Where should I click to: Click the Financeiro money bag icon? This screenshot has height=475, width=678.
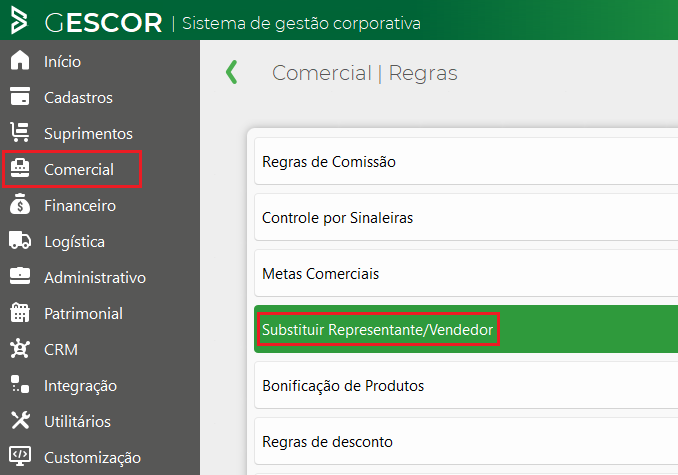tap(20, 204)
